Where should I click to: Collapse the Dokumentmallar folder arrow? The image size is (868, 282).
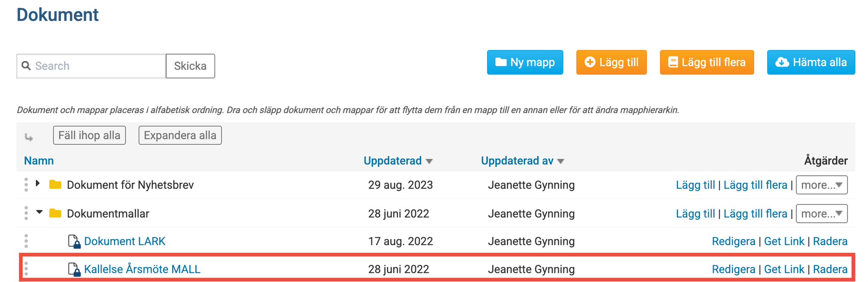[39, 212]
